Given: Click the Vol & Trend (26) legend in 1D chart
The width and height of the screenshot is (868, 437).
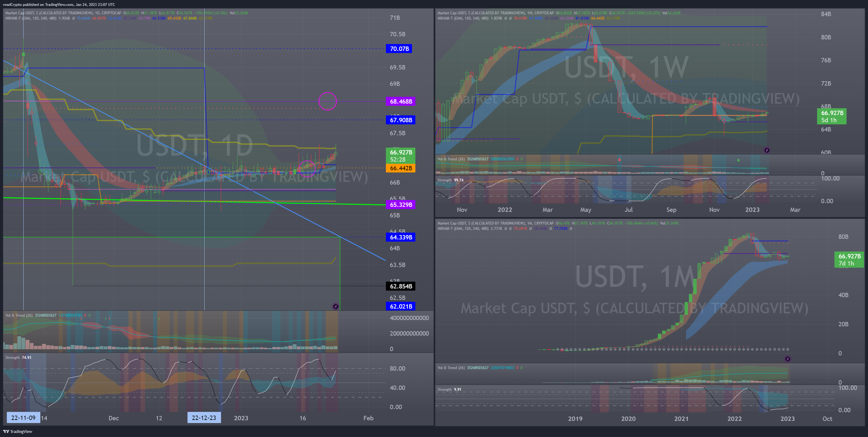Looking at the screenshot, I should click(19, 315).
